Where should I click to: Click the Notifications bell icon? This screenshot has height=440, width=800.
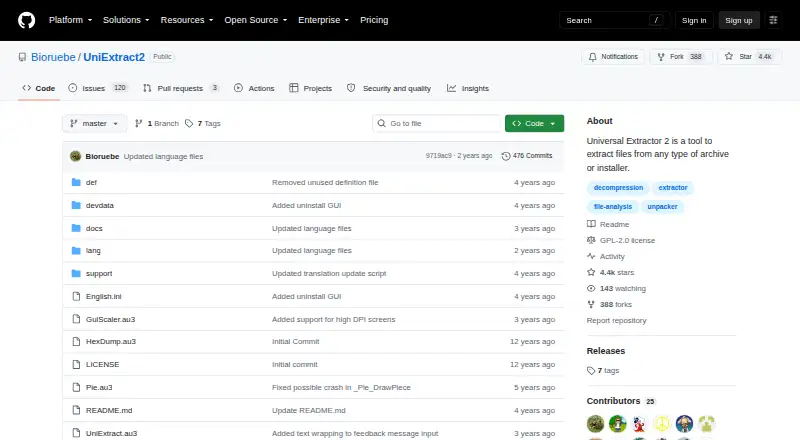click(x=592, y=57)
